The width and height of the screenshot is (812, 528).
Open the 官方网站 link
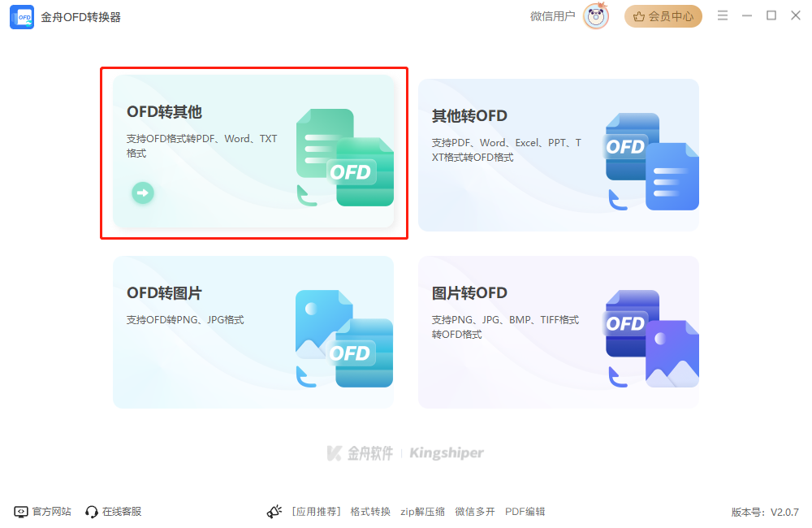click(x=51, y=512)
